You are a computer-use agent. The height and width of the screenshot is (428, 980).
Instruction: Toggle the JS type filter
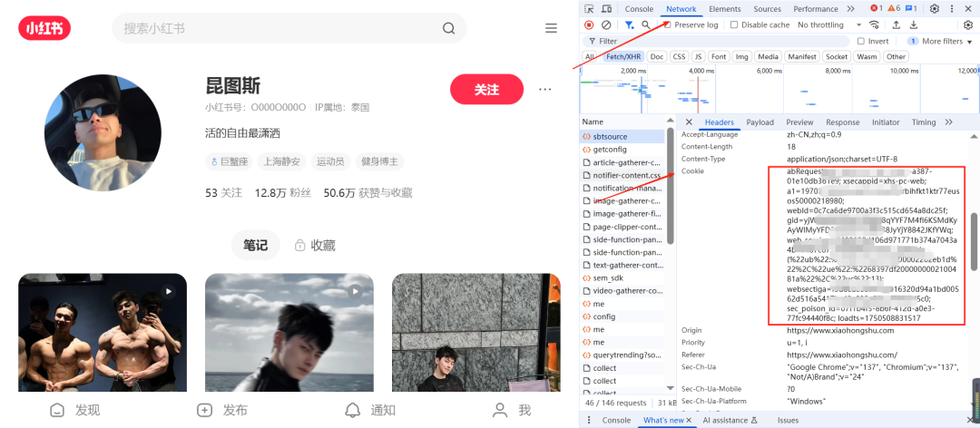[x=699, y=57]
